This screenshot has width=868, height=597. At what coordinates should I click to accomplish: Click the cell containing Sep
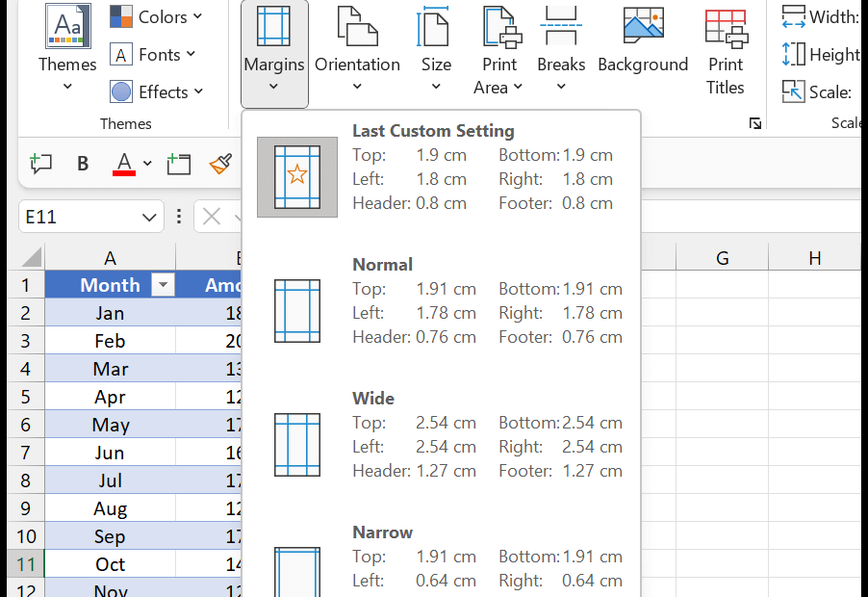coord(110,536)
